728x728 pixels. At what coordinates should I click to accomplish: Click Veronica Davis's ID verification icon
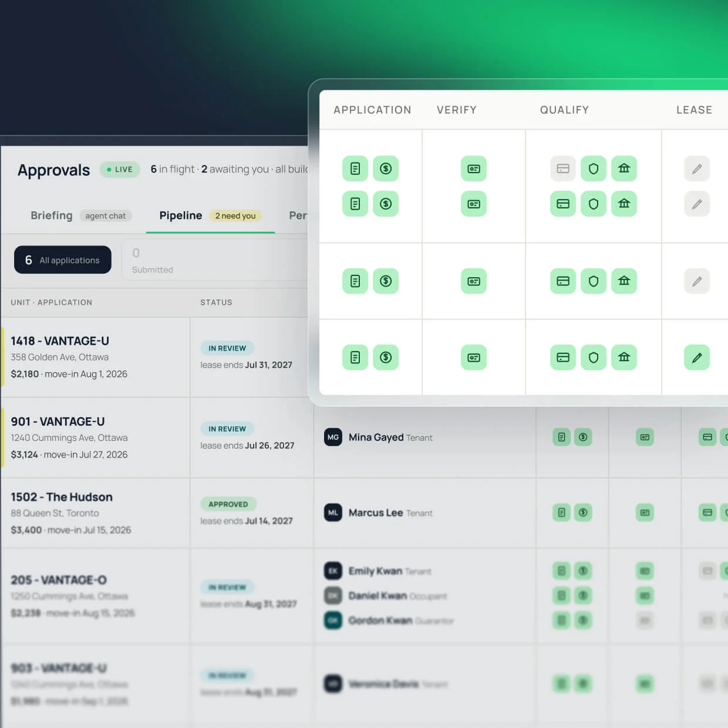(x=645, y=683)
